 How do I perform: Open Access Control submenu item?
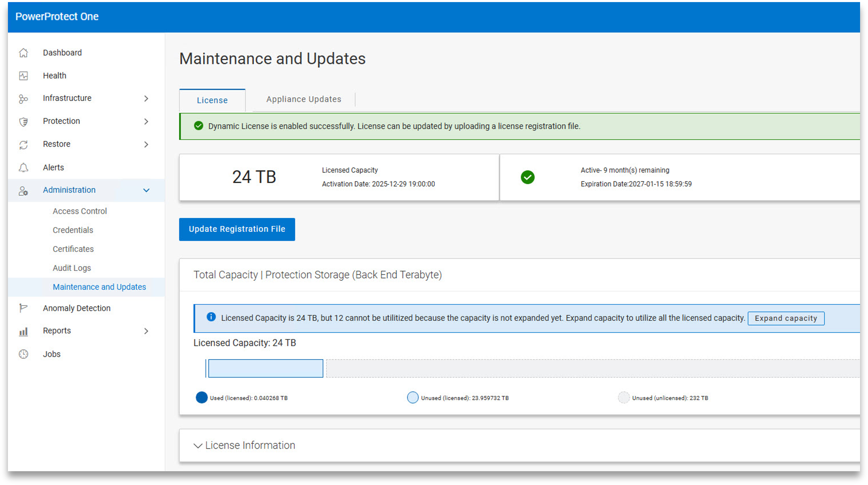80,211
